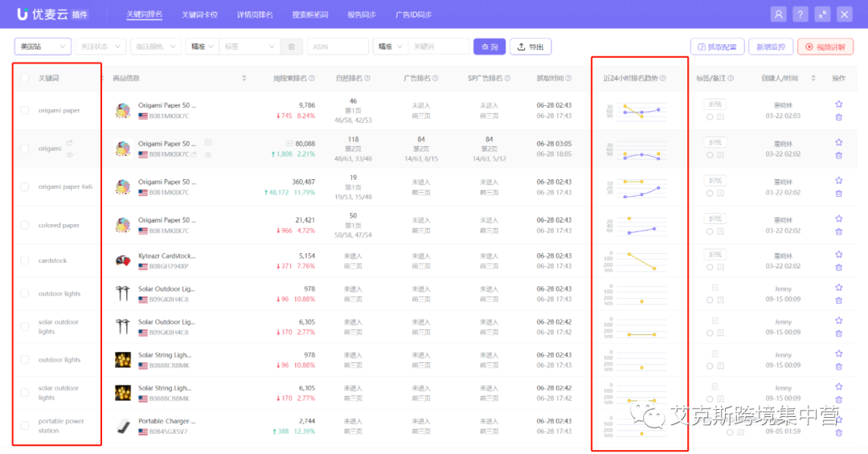Screen dimensions: 868x454
Task: Check the origami paper 6x6 checkbox
Action: 24,186
